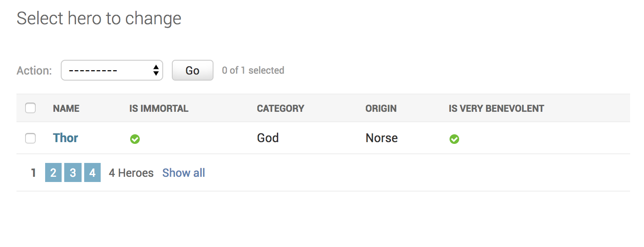Sort by the CATEGORY column header
The image size is (644, 247).
click(280, 108)
